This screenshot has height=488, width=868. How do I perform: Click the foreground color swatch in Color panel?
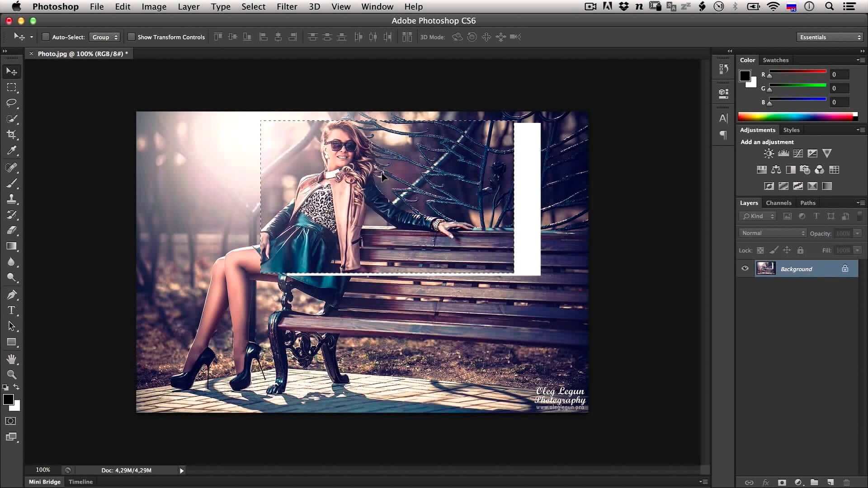coord(745,76)
